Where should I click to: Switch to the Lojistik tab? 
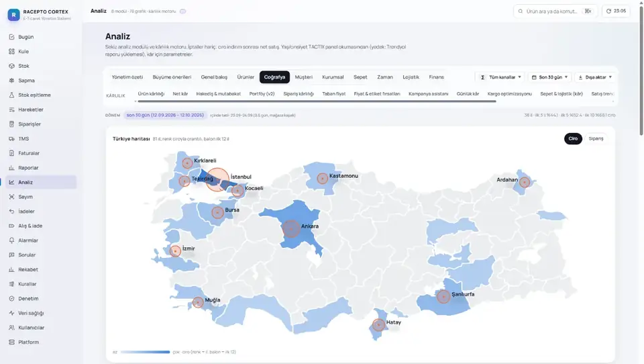coord(411,77)
